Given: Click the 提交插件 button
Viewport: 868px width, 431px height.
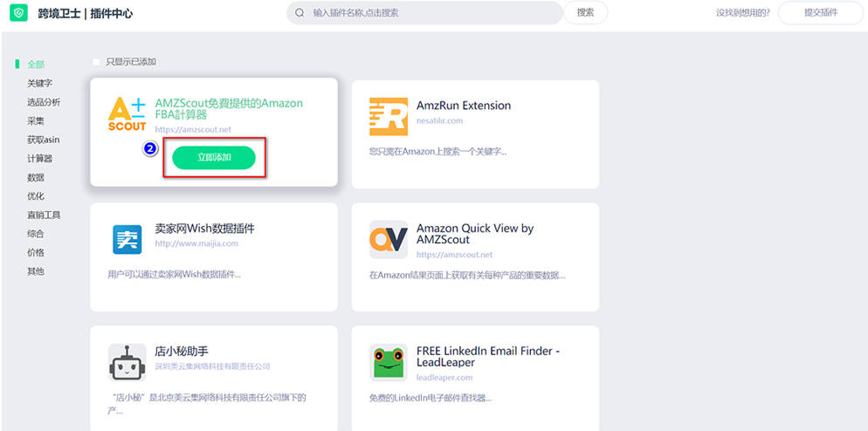Looking at the screenshot, I should coord(820,13).
